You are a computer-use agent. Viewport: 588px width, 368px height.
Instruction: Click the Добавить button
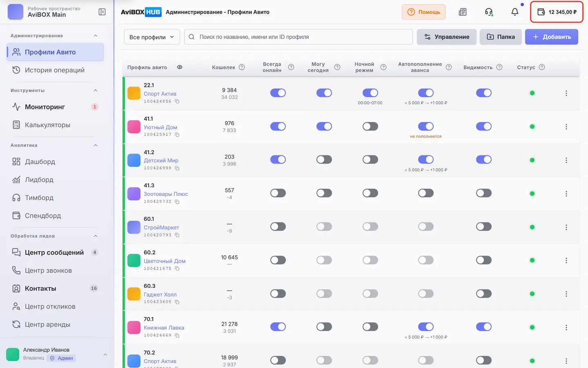[x=551, y=37]
